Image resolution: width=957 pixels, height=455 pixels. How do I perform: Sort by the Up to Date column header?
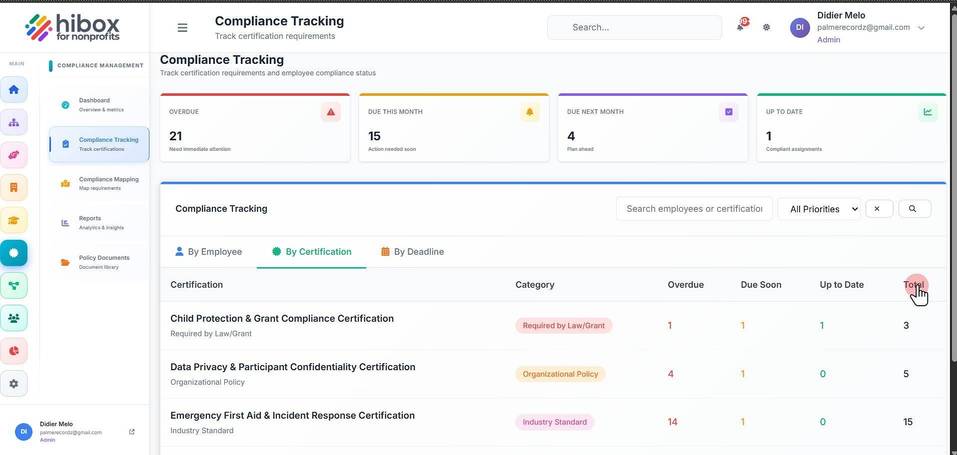[842, 285]
